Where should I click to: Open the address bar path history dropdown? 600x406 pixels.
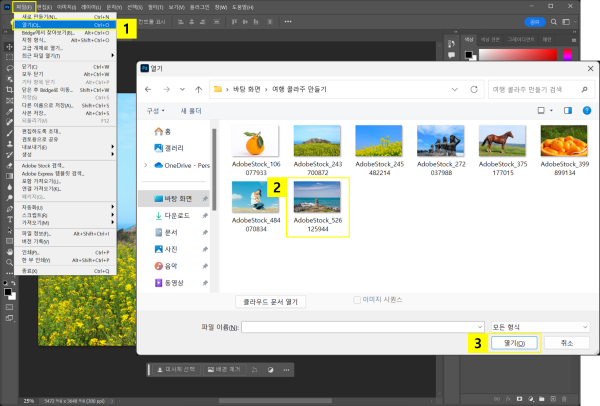[x=455, y=89]
